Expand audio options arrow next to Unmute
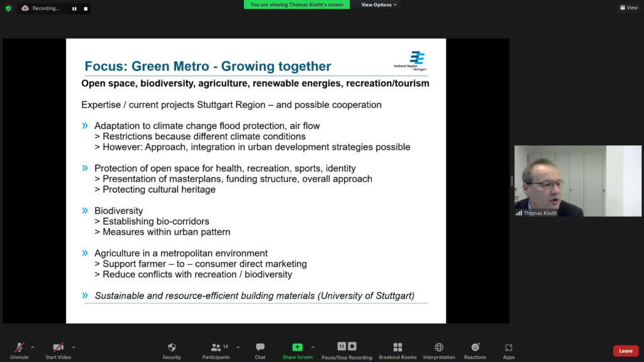This screenshot has width=644, height=362. pos(33,347)
